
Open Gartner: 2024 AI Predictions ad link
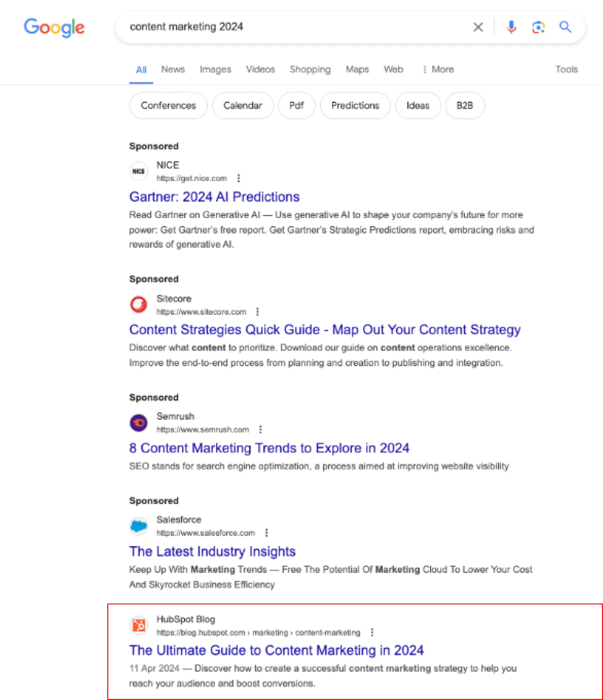click(x=214, y=197)
